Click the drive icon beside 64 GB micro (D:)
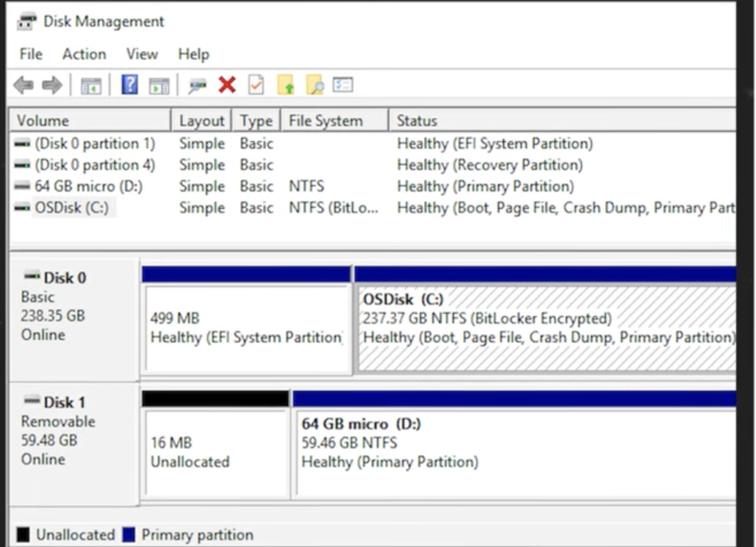Viewport: 756px width, 547px height. (22, 186)
